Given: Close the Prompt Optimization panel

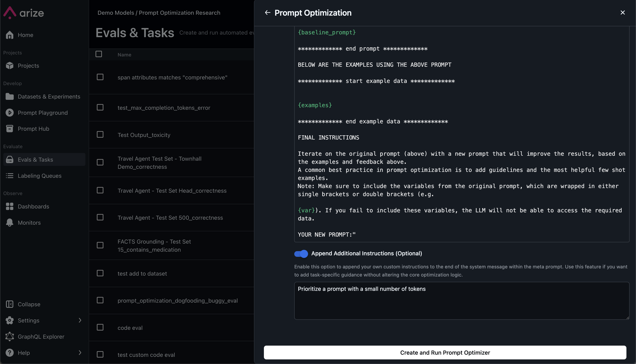Looking at the screenshot, I should point(623,13).
